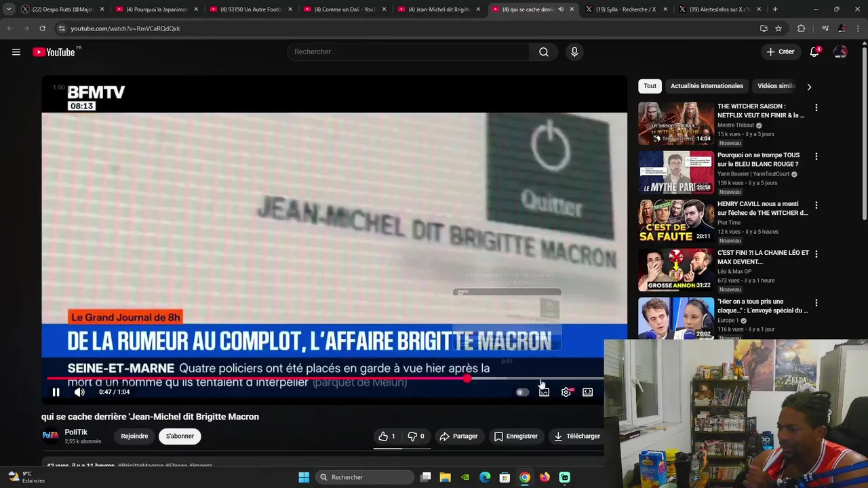Focus the YouTube Rechercher search field
Screen dimensions: 868x488
coord(408,52)
